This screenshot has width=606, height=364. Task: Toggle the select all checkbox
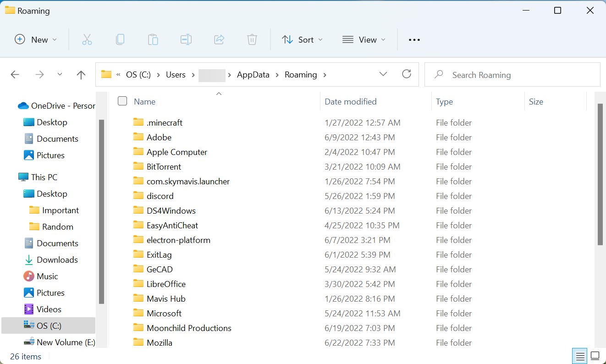tap(122, 101)
